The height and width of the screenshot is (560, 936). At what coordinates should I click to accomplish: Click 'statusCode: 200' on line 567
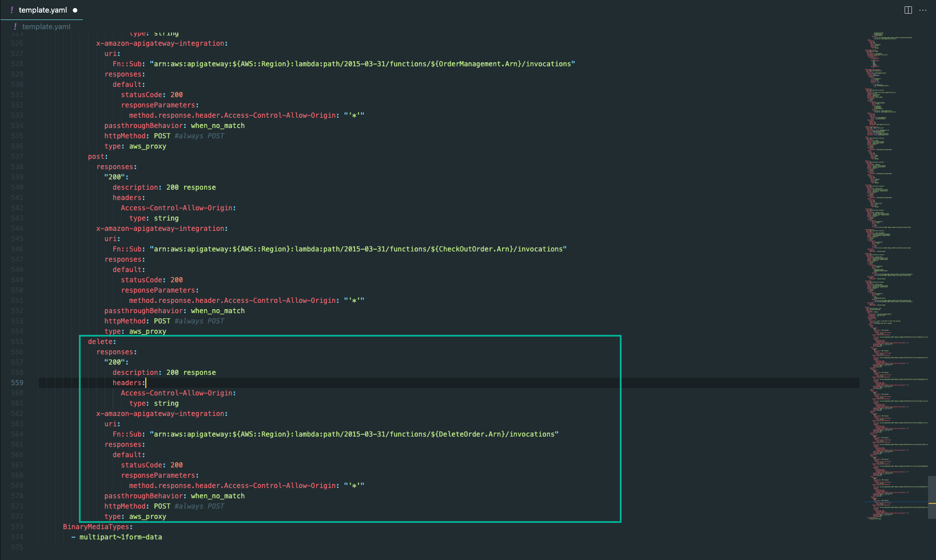152,465
